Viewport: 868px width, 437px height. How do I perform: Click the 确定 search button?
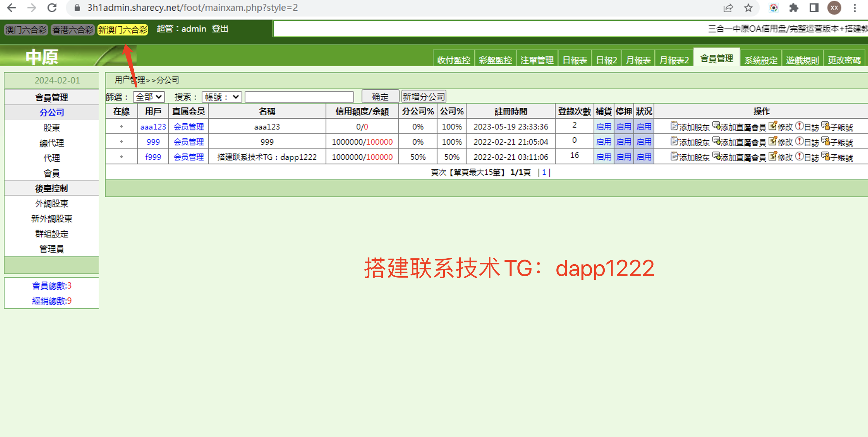pyautogui.click(x=380, y=97)
